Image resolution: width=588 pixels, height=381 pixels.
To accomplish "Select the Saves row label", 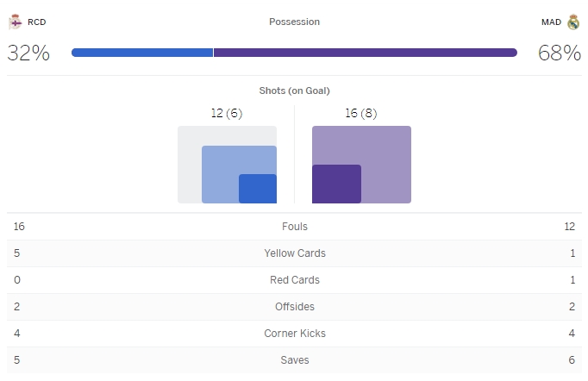I will click(294, 360).
